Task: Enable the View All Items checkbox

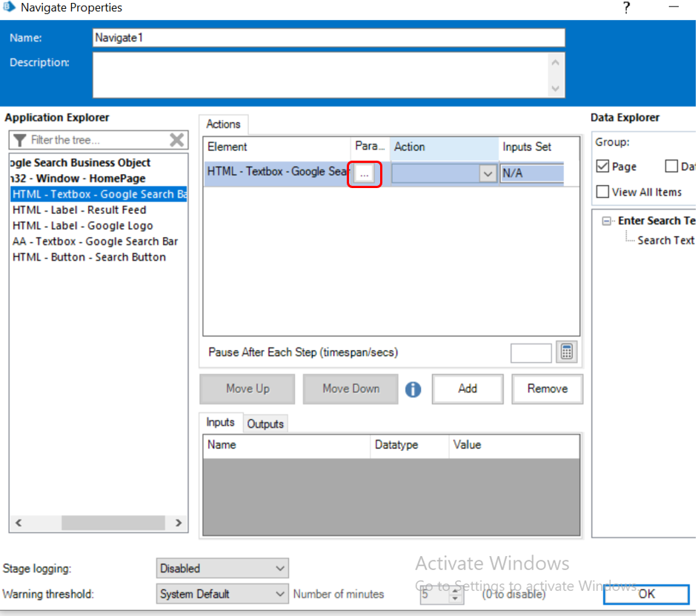Action: click(x=602, y=192)
